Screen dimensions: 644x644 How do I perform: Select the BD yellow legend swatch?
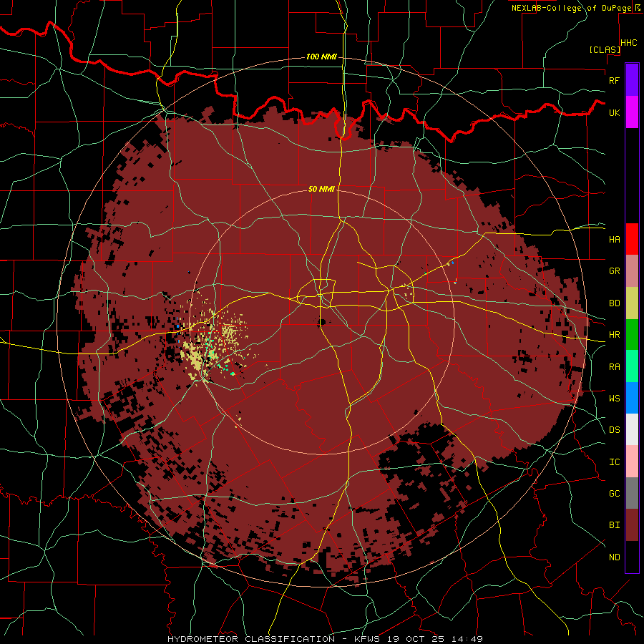(632, 303)
